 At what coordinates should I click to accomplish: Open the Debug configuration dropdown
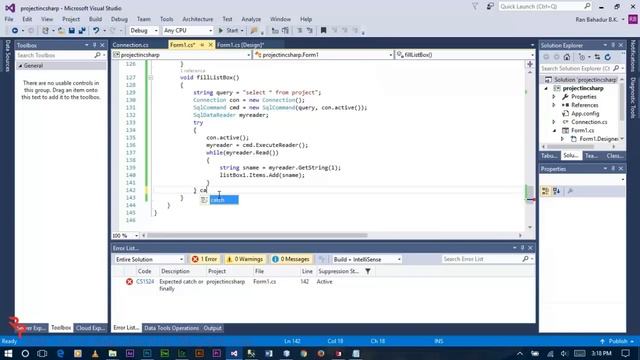[144, 31]
